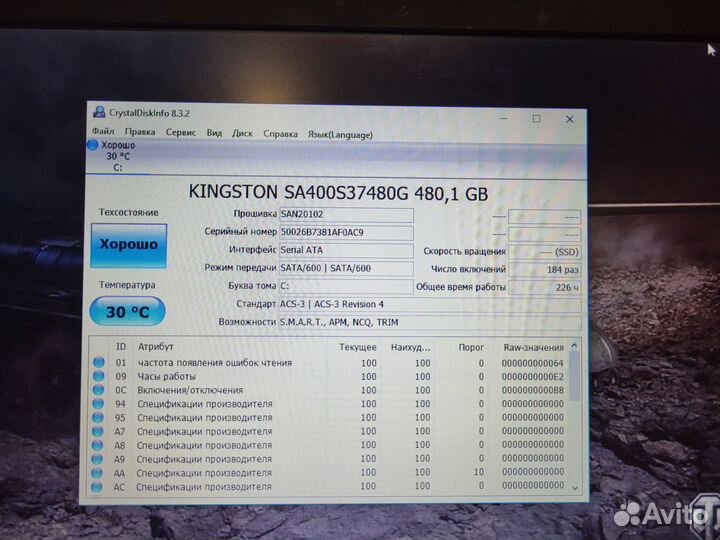The width and height of the screenshot is (720, 540).
Task: Click status circle of attribute A7 row
Action: click(x=98, y=431)
